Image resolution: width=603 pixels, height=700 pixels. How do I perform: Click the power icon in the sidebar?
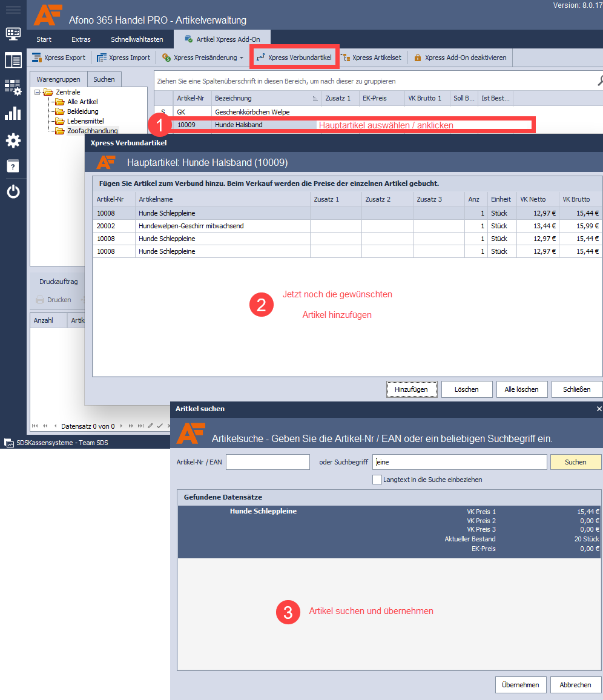click(x=13, y=191)
